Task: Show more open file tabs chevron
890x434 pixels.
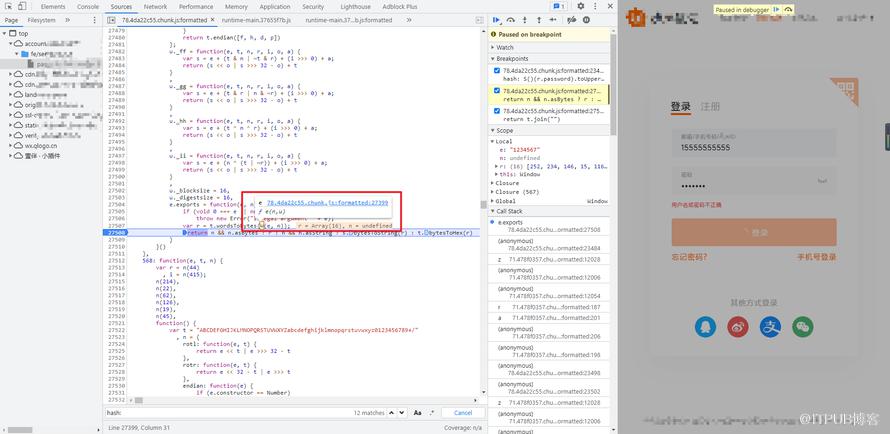Action: click(x=409, y=20)
